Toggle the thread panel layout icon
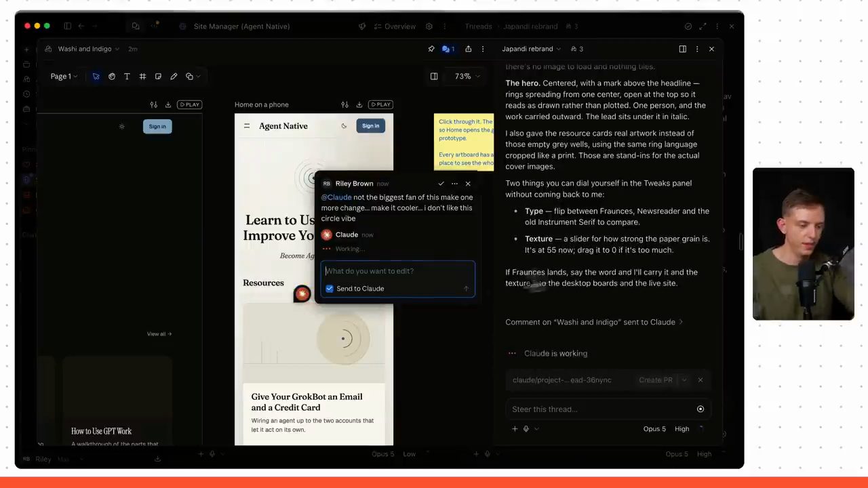Screen dimensions: 868x488 coord(683,49)
